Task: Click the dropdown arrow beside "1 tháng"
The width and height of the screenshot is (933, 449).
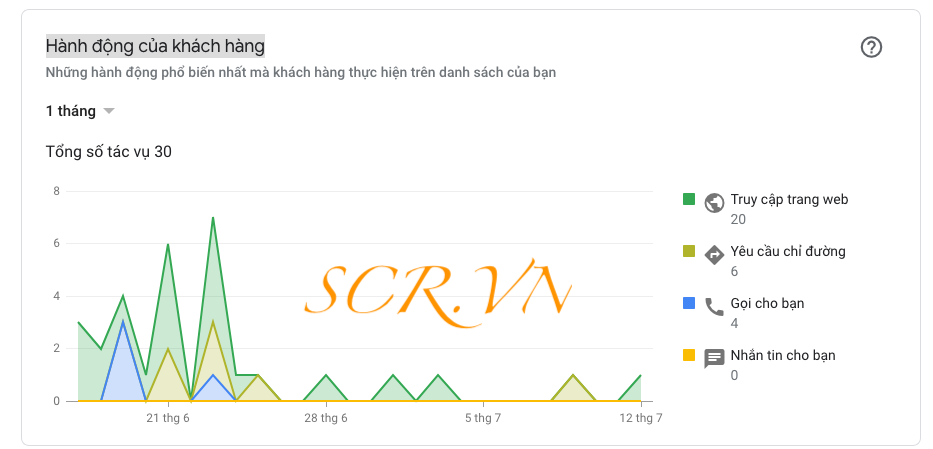Action: pos(109,111)
